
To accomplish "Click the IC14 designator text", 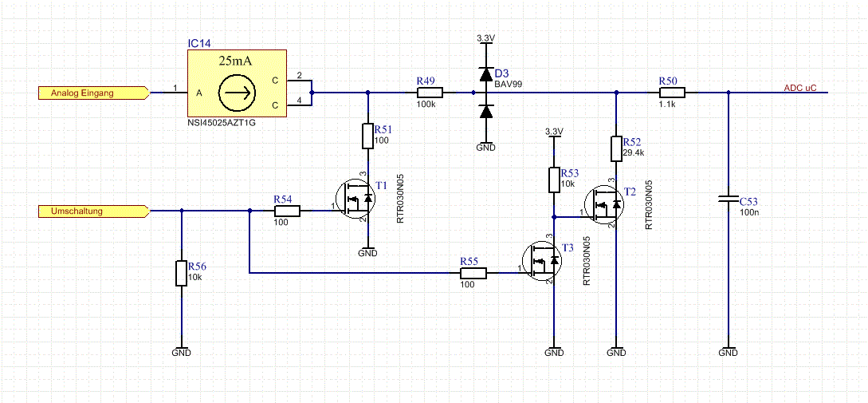I will pos(199,43).
